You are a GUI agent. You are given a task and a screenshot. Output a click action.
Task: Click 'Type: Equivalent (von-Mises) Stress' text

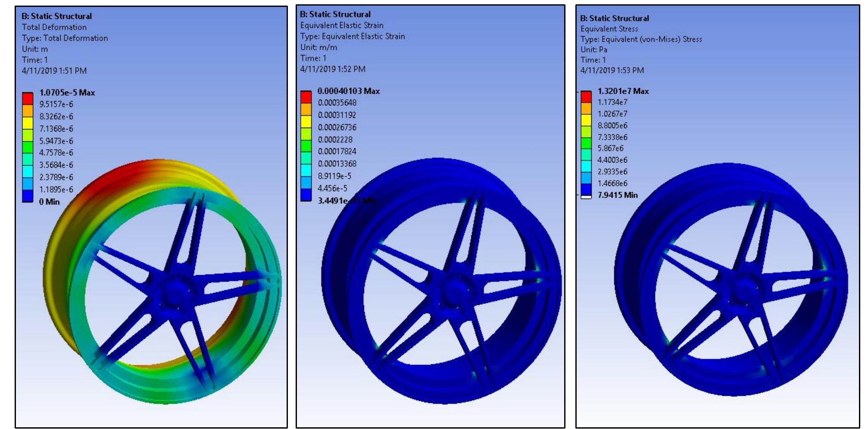pos(641,39)
